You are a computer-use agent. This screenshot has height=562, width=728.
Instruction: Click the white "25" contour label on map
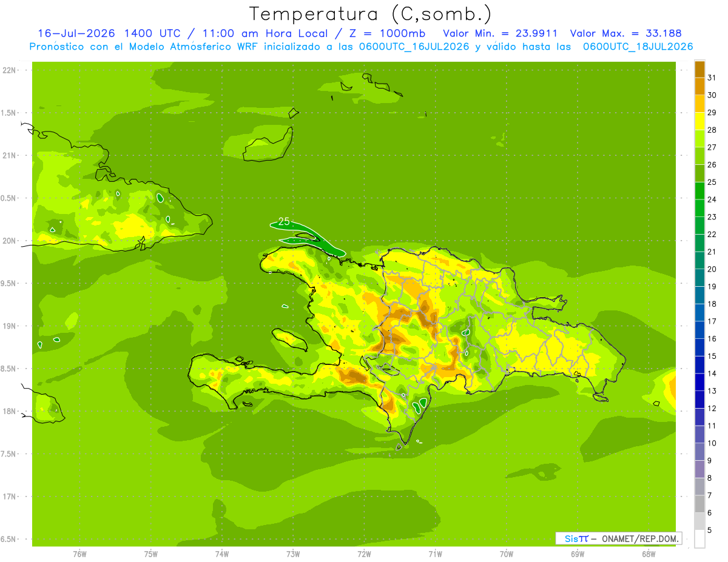(x=284, y=221)
